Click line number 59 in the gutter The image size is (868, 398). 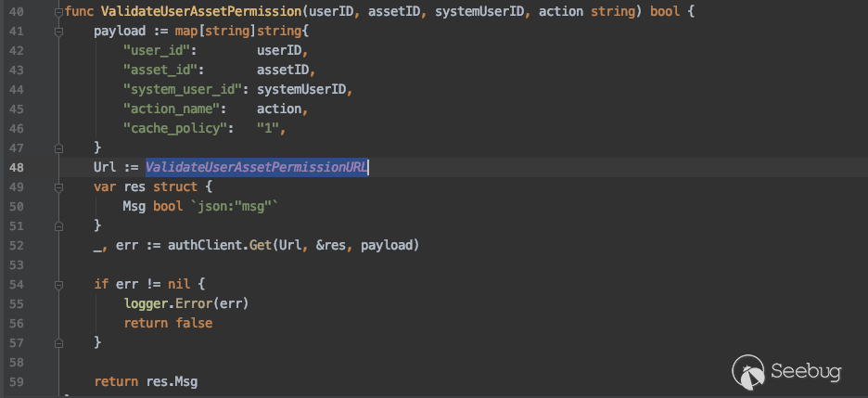click(x=18, y=381)
